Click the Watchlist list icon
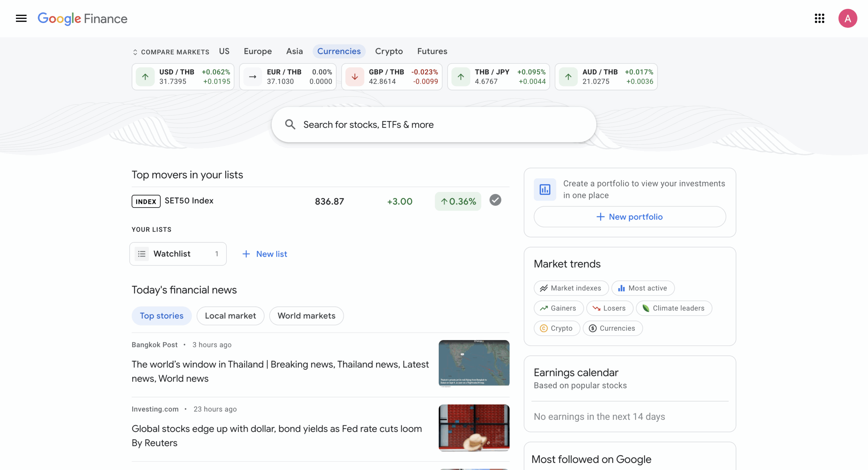The image size is (868, 470). [142, 254]
